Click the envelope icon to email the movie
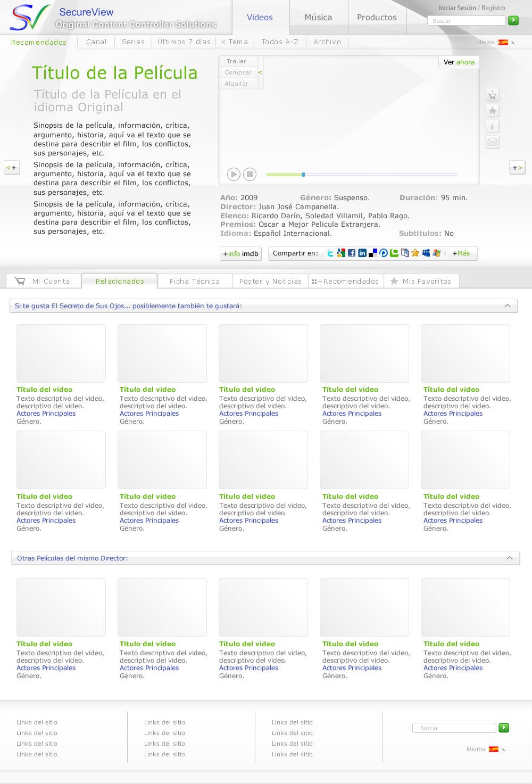 click(493, 142)
